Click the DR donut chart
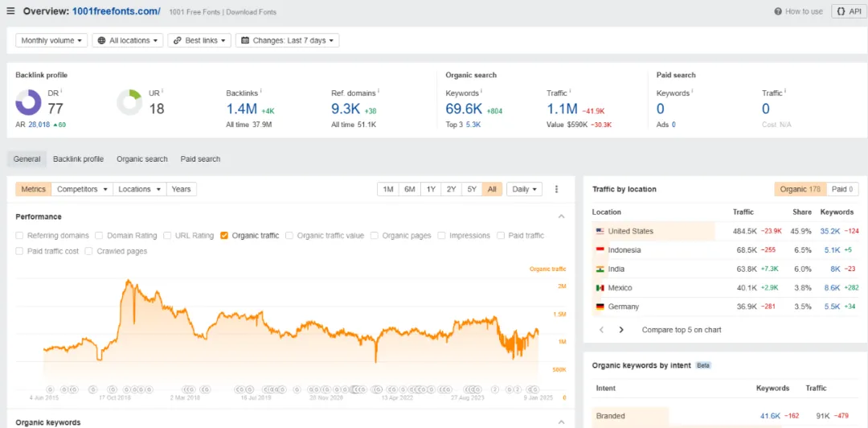This screenshot has width=868, height=428. coord(28,102)
